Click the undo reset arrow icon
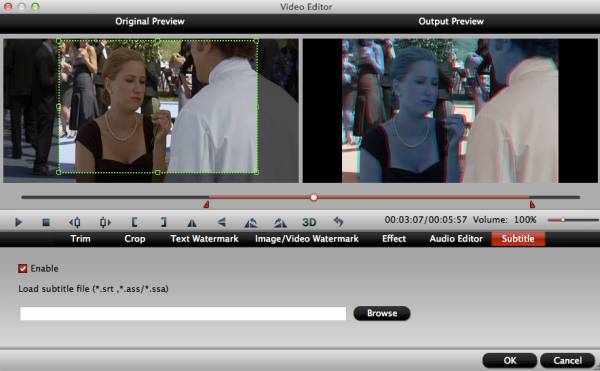Screen dimensions: 600x371 pos(338,221)
